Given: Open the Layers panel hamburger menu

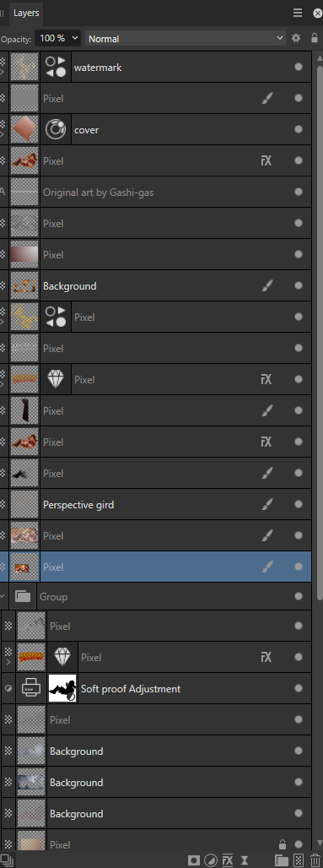Looking at the screenshot, I should [298, 13].
